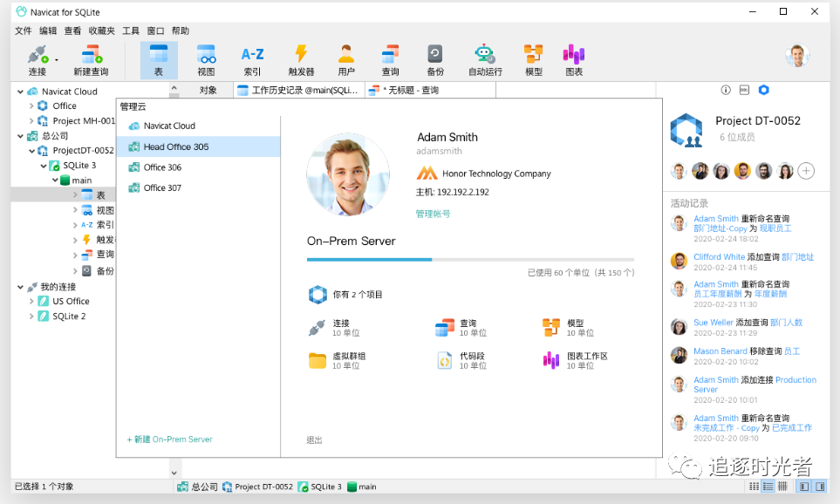The width and height of the screenshot is (840, 504).
Task: Open the Trigger toolbar button
Action: point(301,60)
